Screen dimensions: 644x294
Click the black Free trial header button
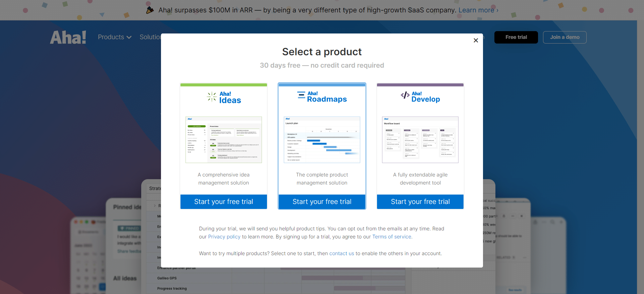coord(516,37)
